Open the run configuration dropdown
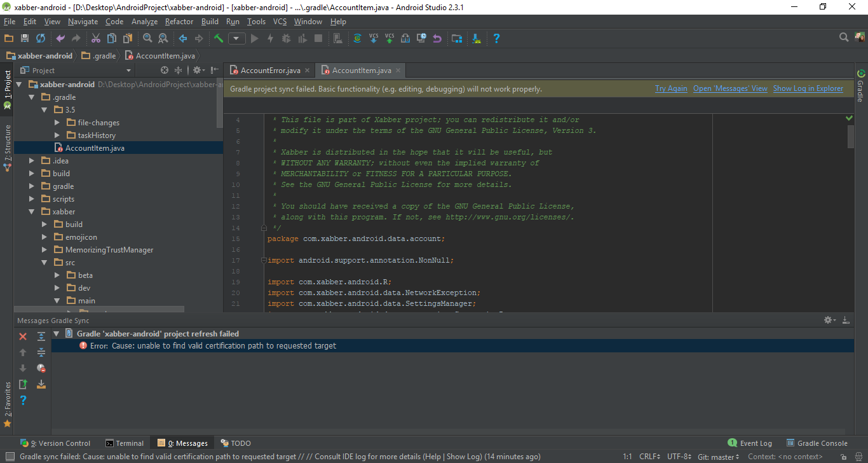The image size is (868, 463). (x=237, y=38)
